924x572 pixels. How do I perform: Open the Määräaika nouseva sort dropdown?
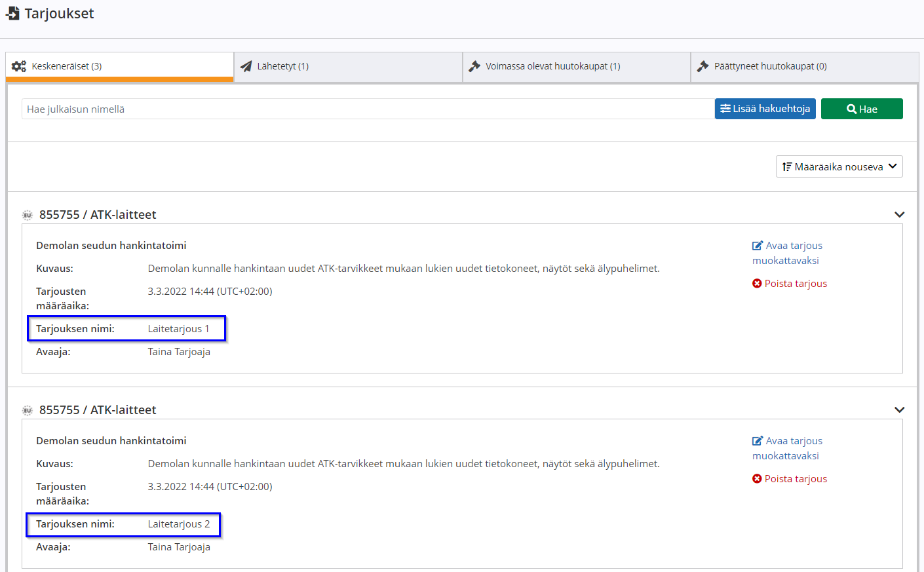click(839, 166)
